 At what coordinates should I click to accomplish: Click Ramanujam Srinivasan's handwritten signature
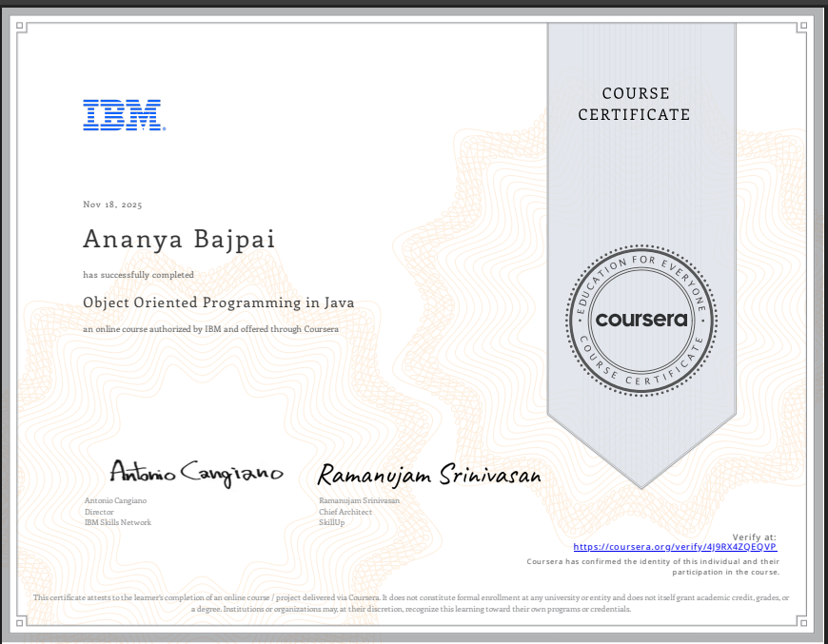[429, 474]
